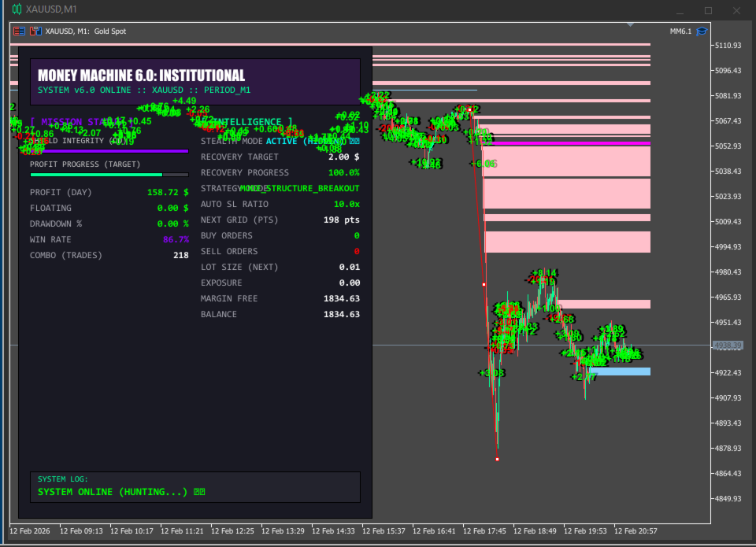Select the +3.08 trade profit marker

491,373
